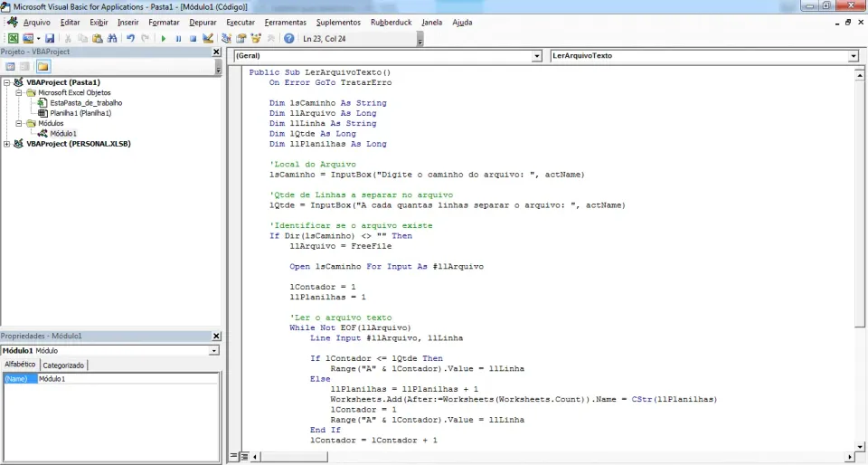Switch to Microsoft Excel view icon
This screenshot has height=465, width=868.
(13, 38)
